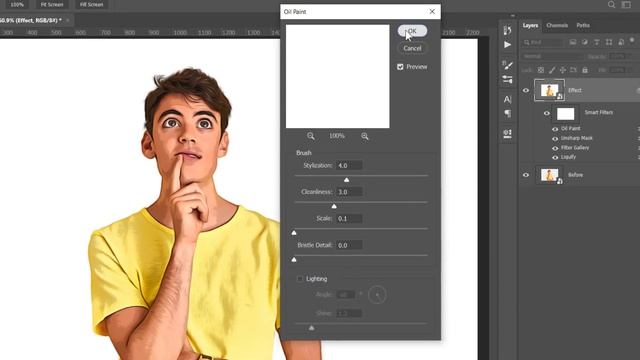Click the Cleanliness slider handle
Image resolution: width=640 pixels, height=360 pixels.
click(334, 207)
